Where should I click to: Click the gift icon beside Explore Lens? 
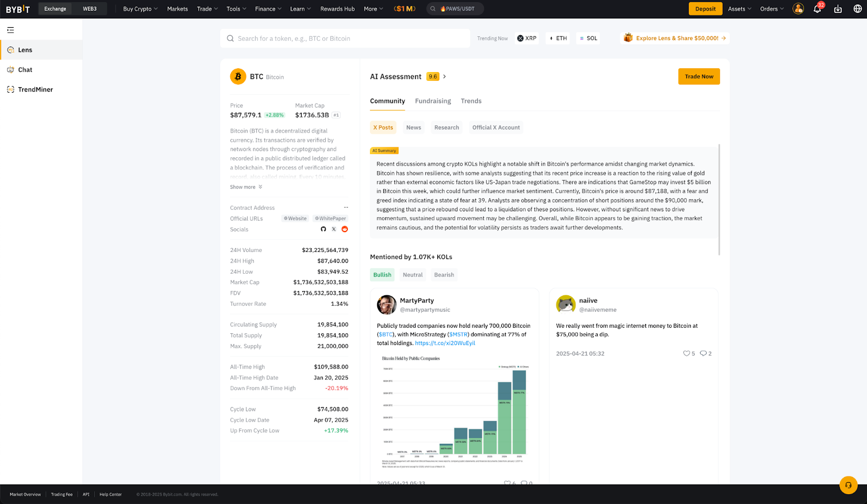point(628,38)
